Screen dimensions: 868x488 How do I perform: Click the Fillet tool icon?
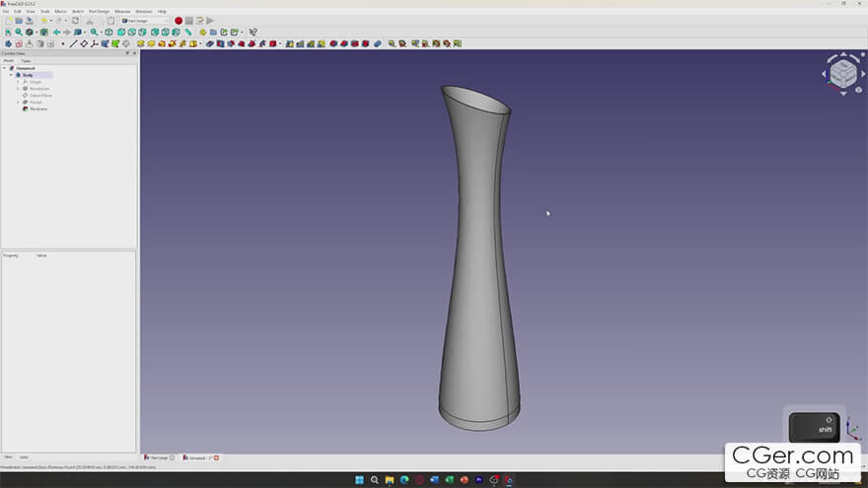pos(333,43)
